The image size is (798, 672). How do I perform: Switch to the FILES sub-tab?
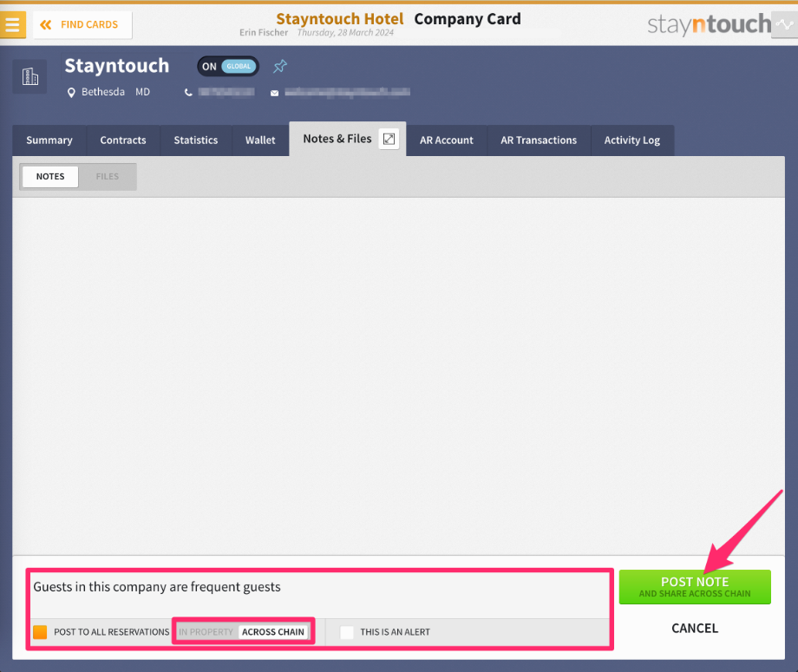(107, 177)
